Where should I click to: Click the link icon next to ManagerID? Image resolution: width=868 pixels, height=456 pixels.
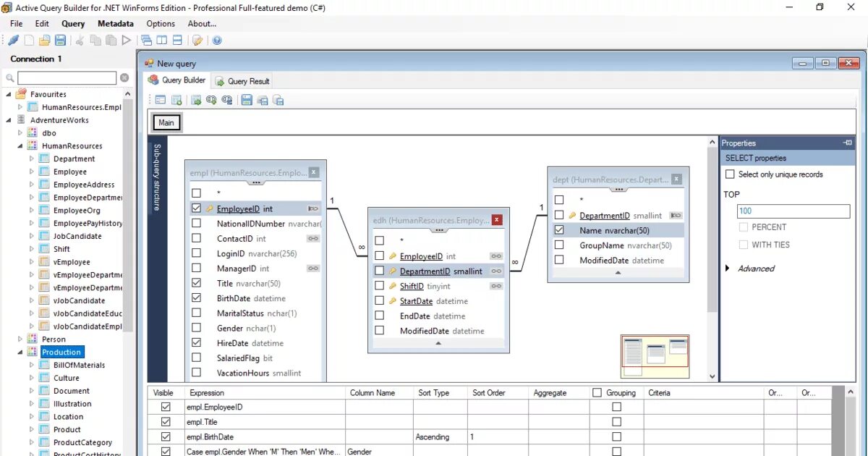tap(313, 269)
